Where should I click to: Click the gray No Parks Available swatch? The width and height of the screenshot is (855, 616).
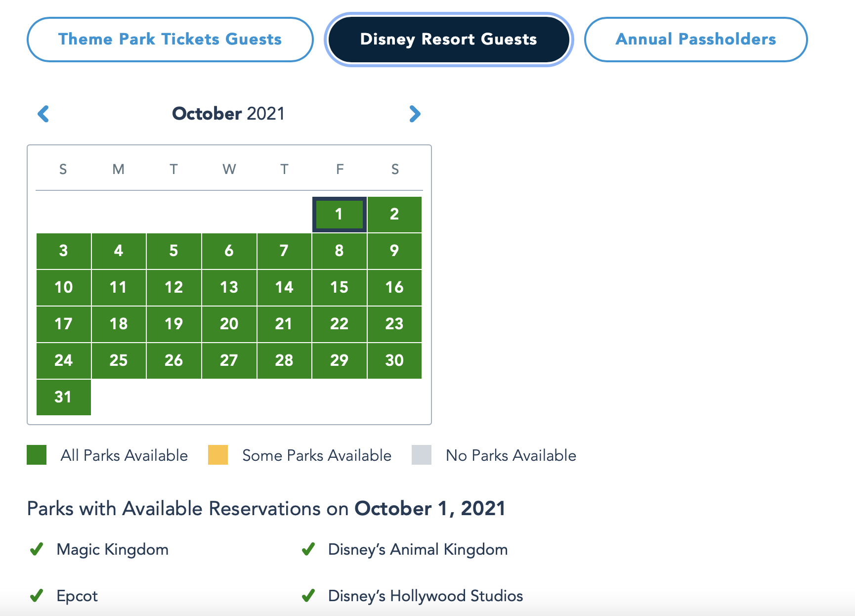point(422,455)
